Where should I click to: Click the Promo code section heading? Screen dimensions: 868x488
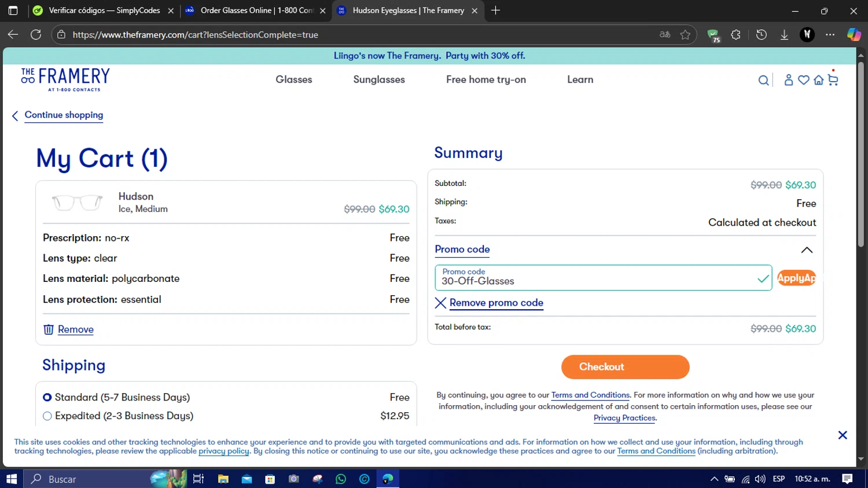pyautogui.click(x=462, y=249)
